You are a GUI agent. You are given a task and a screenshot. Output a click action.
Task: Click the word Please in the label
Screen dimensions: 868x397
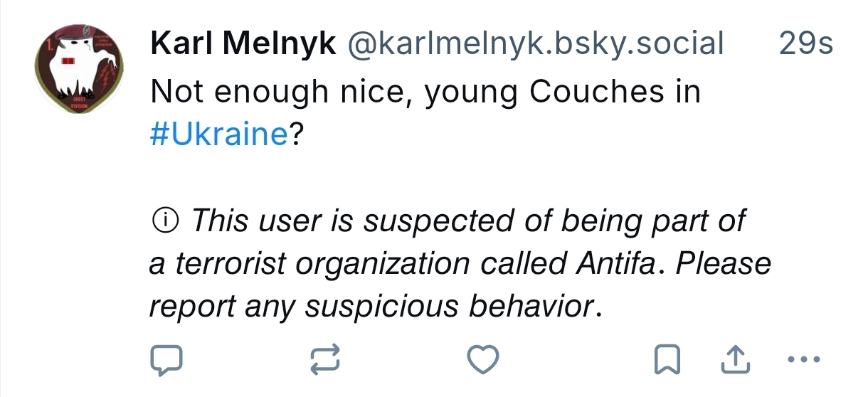tap(723, 265)
